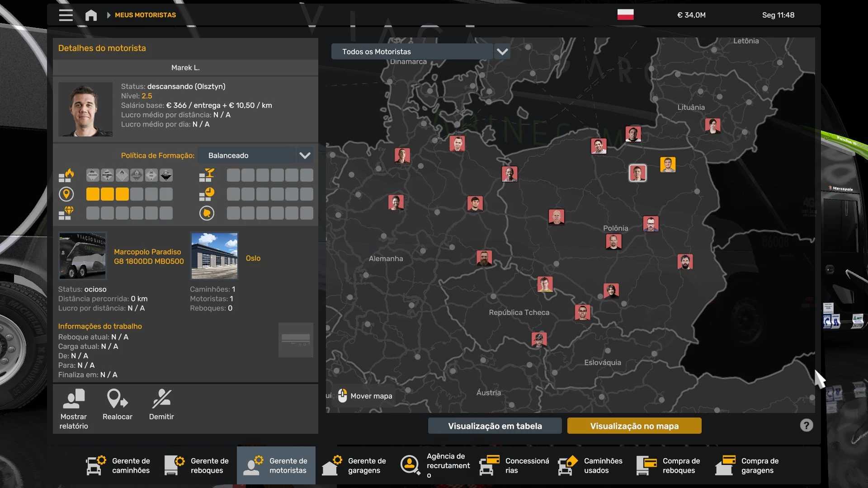This screenshot has height=488, width=868.
Task: Select Visualização no mapa view
Action: pyautogui.click(x=634, y=426)
